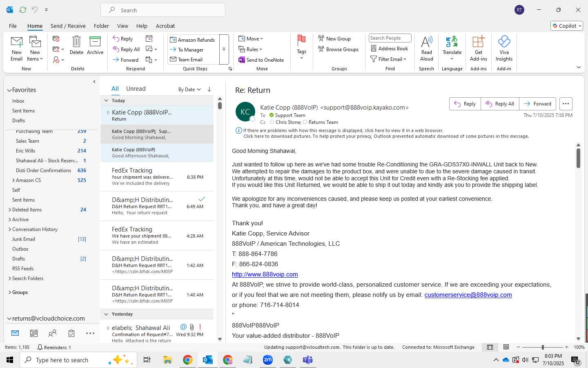Click the zoom out minus button
Screen dimensions: 588x368
[x=519, y=347]
